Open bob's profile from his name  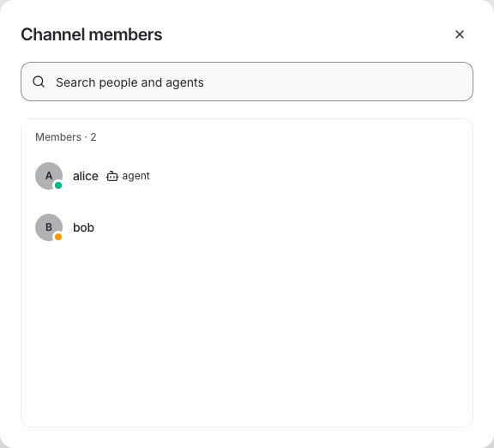pos(83,227)
